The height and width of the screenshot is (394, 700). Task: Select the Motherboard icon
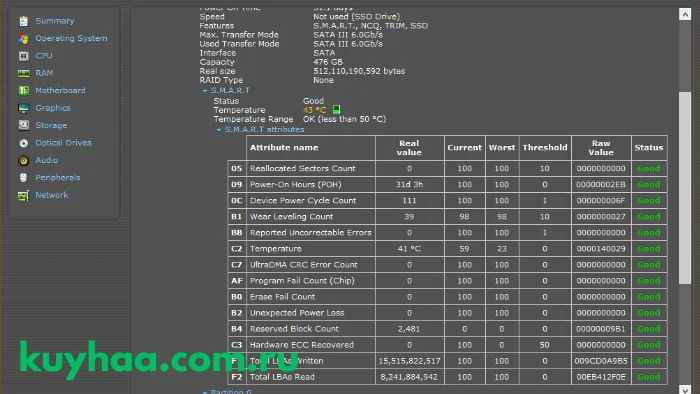tap(24, 91)
